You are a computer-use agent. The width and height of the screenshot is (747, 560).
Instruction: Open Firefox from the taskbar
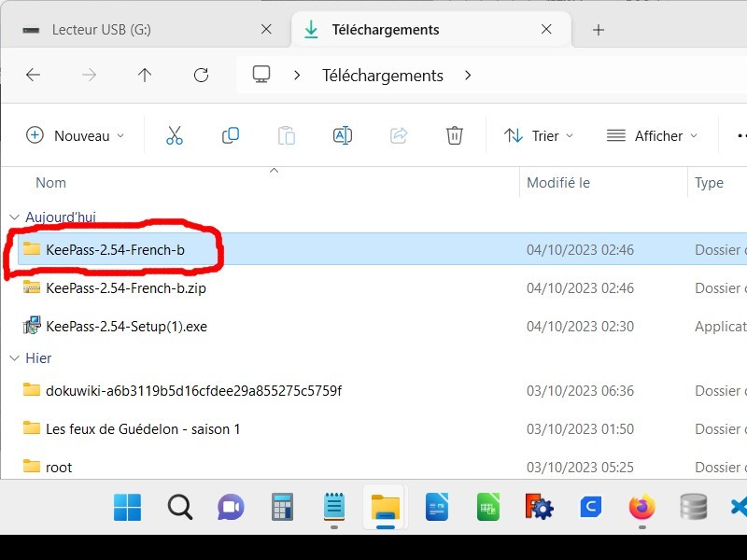[641, 507]
